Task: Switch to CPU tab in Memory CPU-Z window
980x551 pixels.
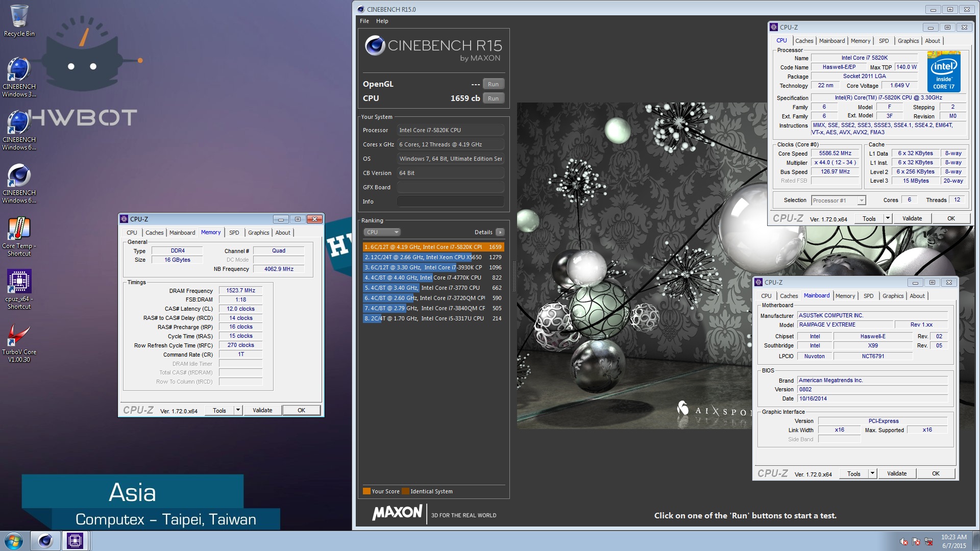Action: point(132,233)
